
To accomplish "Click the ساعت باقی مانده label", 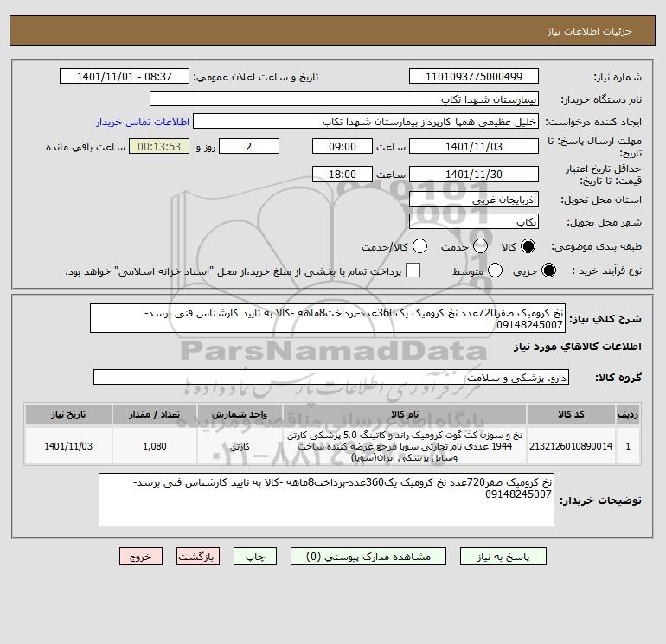I will pos(86,147).
